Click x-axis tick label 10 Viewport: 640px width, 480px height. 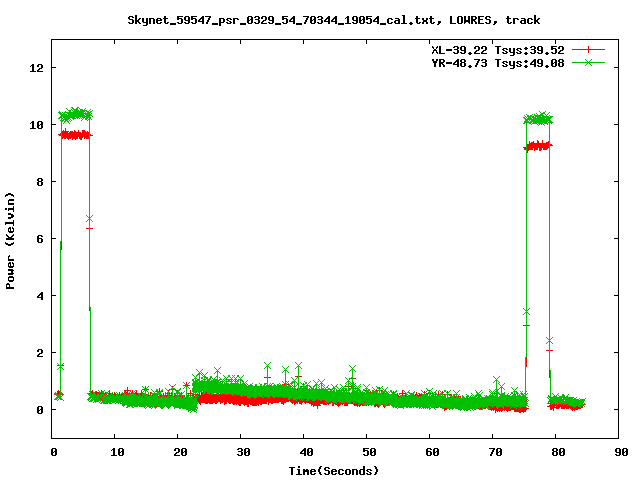[117, 452]
